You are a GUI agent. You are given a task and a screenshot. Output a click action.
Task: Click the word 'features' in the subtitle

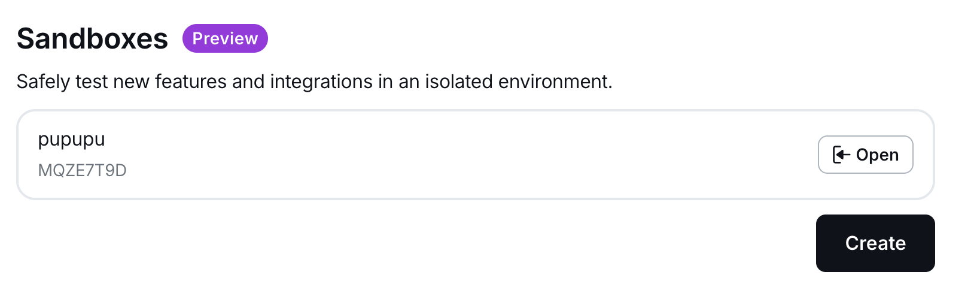coord(190,81)
